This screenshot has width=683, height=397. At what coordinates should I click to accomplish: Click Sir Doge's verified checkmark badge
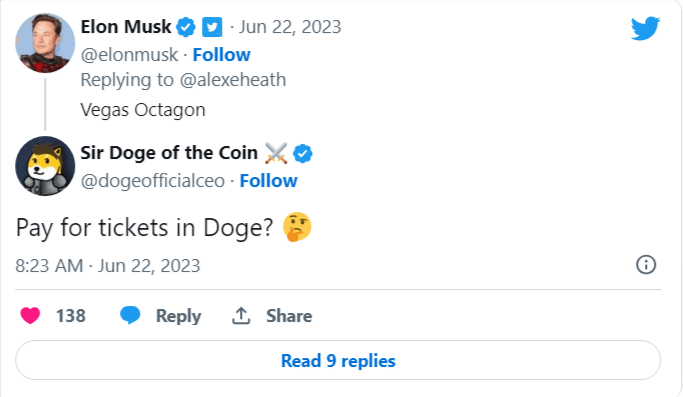tap(303, 153)
